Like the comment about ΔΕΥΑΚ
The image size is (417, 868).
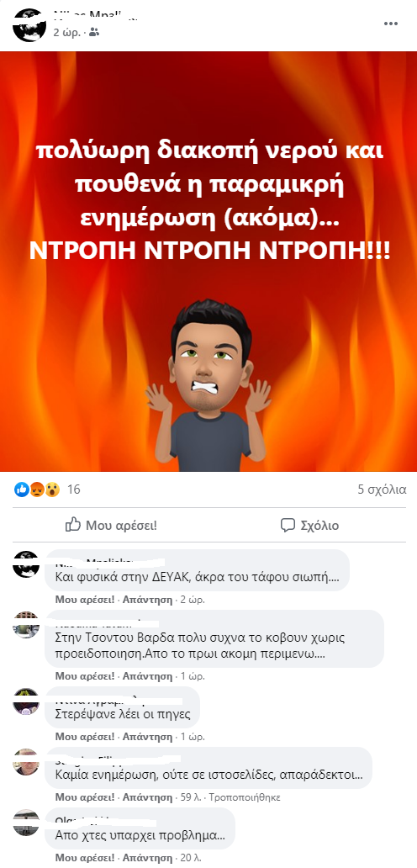pos(85,600)
